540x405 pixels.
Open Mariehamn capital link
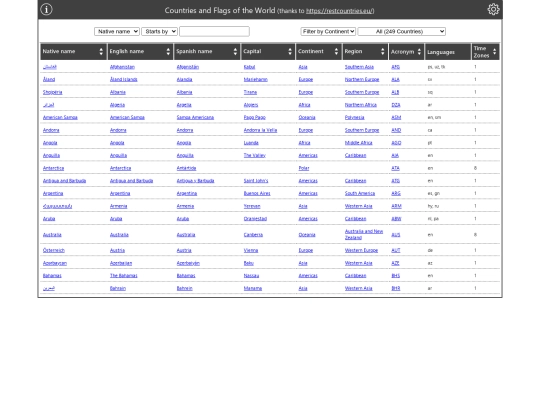256,80
